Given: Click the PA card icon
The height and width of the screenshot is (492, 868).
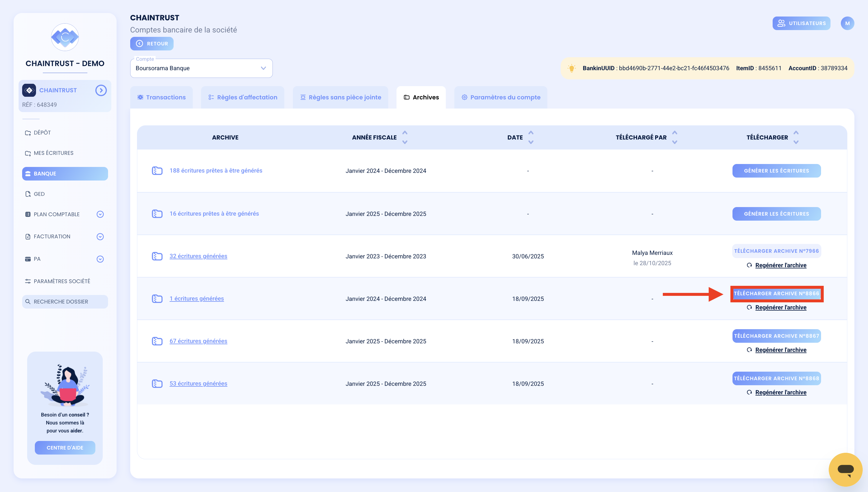Looking at the screenshot, I should pos(28,259).
